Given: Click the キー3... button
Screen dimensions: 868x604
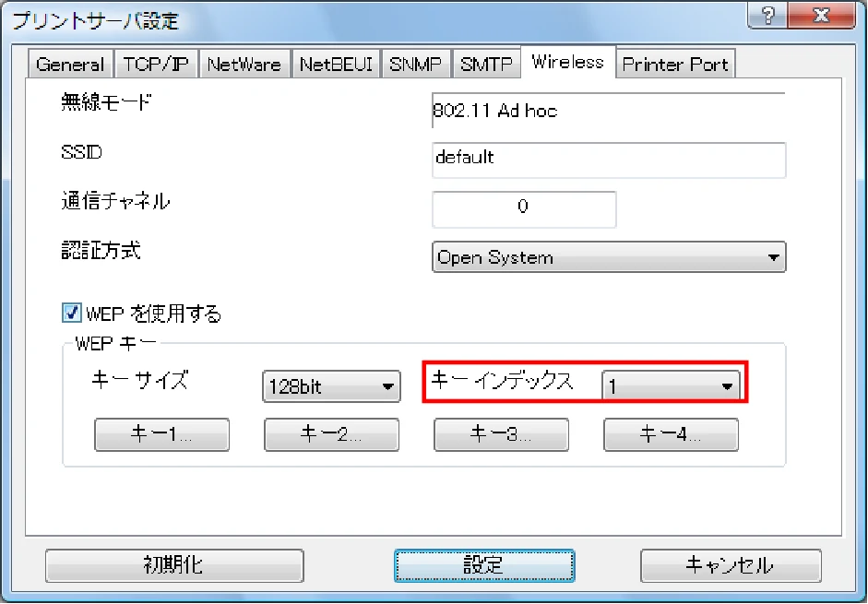Looking at the screenshot, I should tap(501, 434).
